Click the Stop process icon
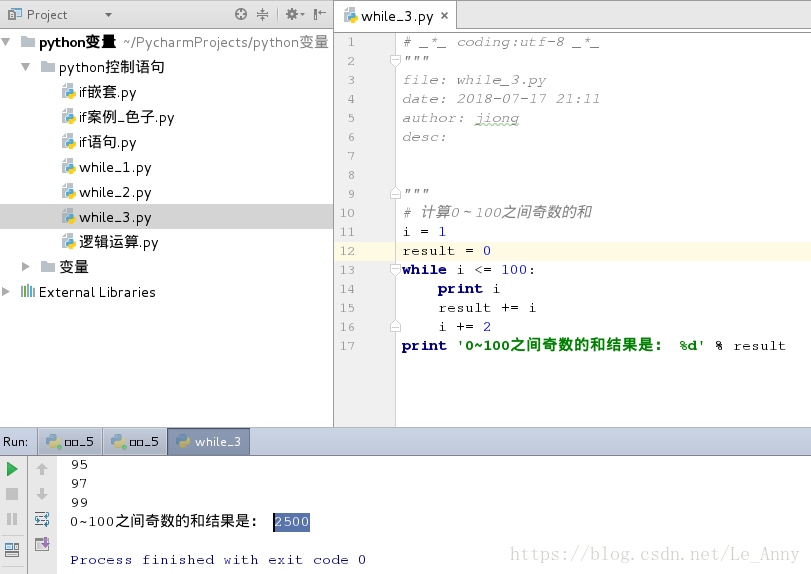The height and width of the screenshot is (574, 811). click(12, 494)
